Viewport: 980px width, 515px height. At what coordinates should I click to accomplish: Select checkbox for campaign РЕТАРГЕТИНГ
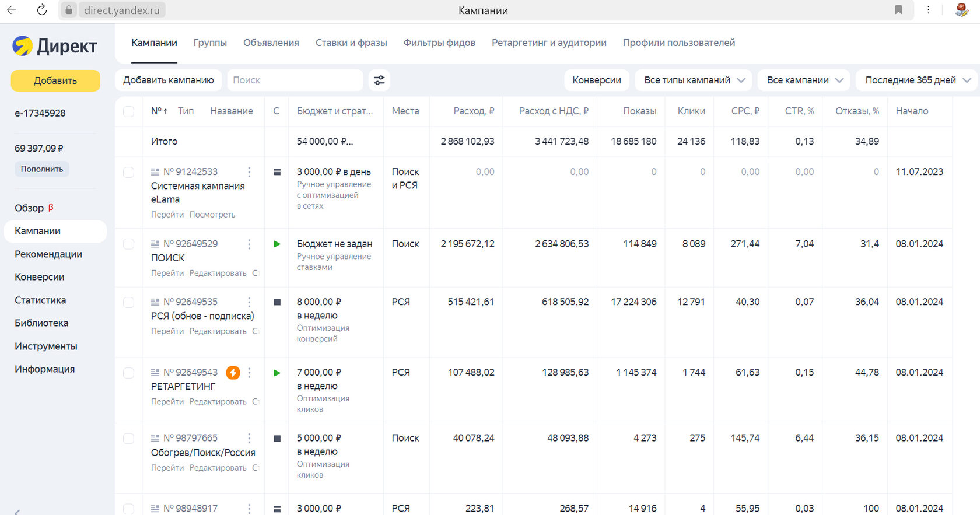point(129,373)
